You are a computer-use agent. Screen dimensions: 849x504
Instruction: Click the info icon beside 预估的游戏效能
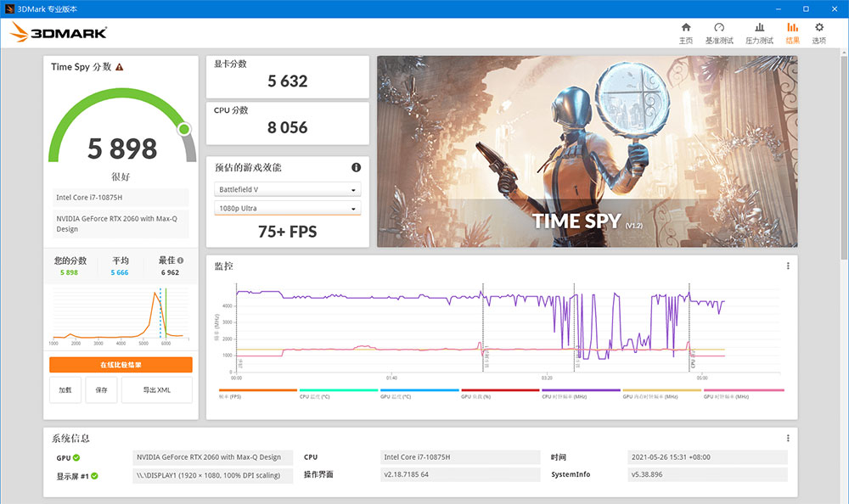point(356,167)
